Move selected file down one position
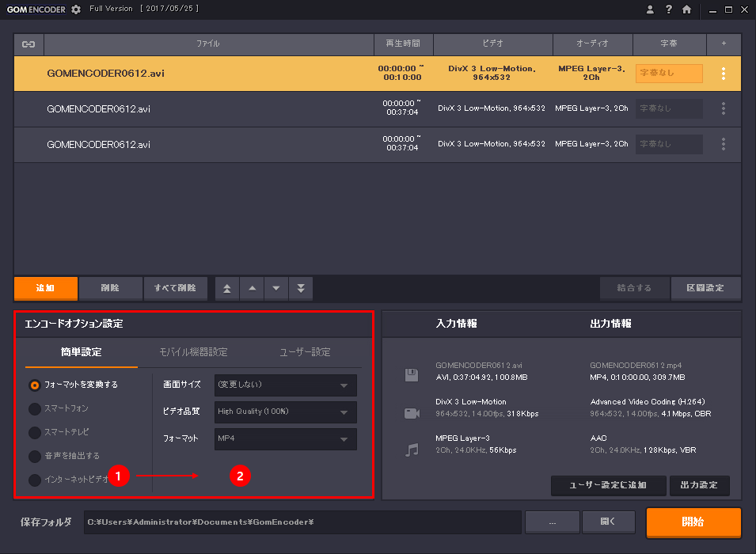Viewport: 756px width, 554px height. point(276,288)
